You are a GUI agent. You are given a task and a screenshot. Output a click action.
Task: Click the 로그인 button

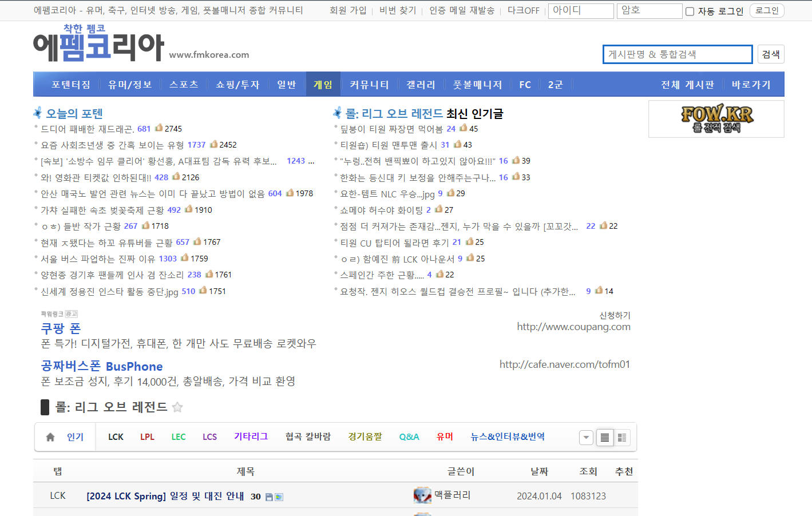(767, 10)
